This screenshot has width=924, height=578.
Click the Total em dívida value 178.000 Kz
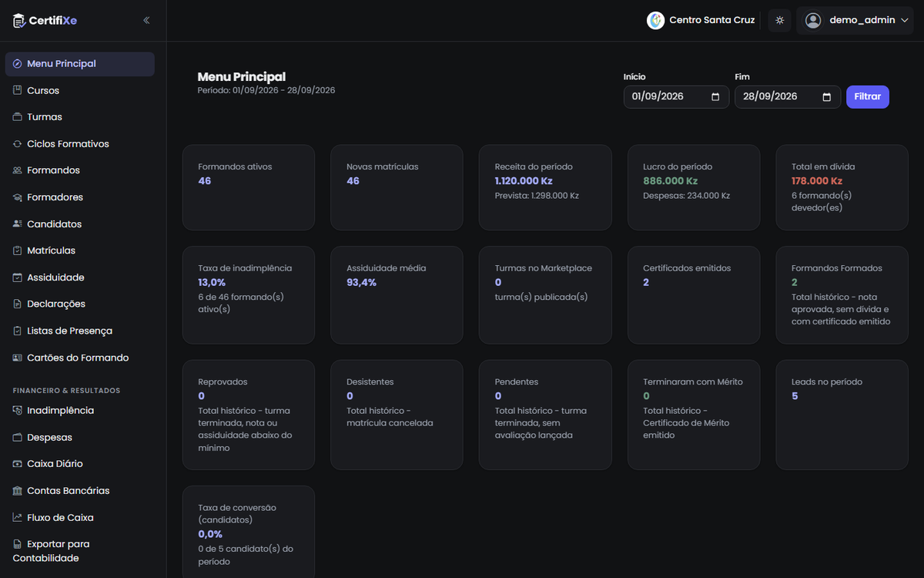click(x=818, y=181)
